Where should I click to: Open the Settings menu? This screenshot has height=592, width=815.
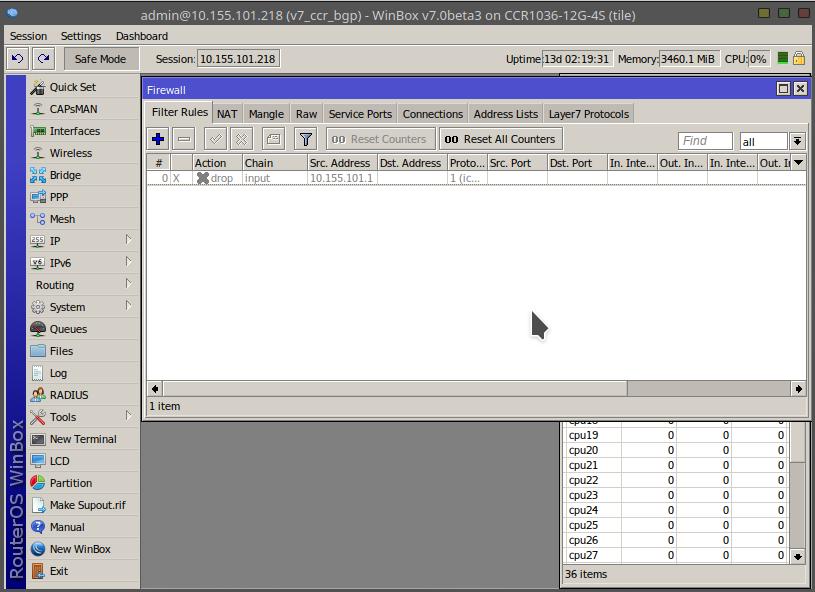pyautogui.click(x=81, y=36)
